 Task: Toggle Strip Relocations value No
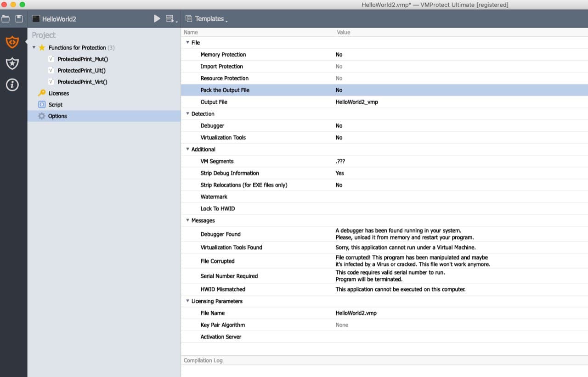[x=339, y=185]
